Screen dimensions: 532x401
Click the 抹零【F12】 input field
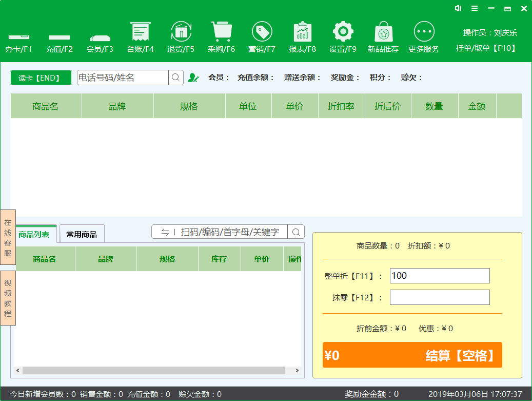point(439,297)
